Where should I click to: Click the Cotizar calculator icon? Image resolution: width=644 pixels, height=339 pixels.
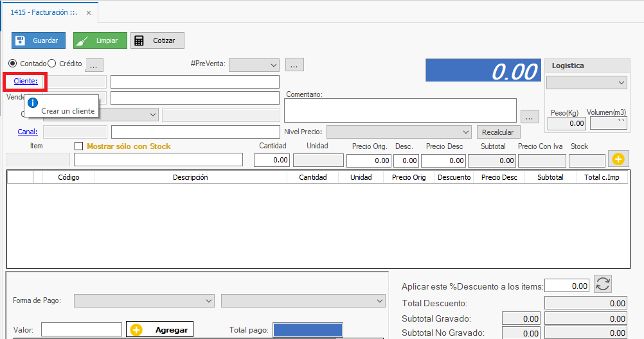[139, 40]
